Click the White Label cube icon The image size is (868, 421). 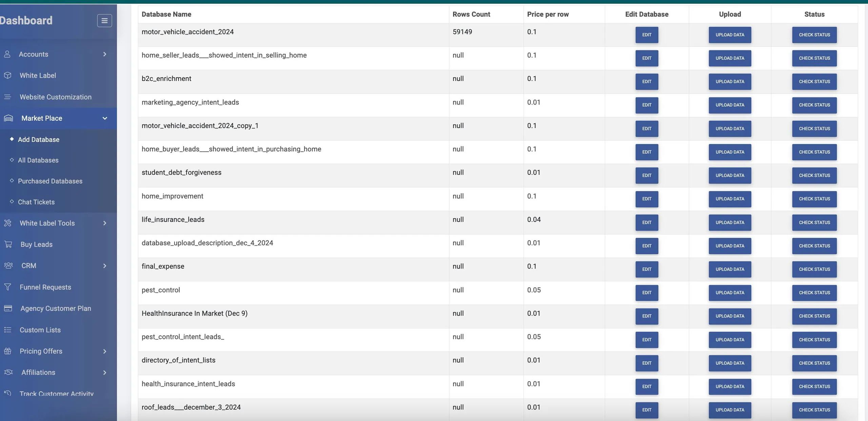point(8,75)
